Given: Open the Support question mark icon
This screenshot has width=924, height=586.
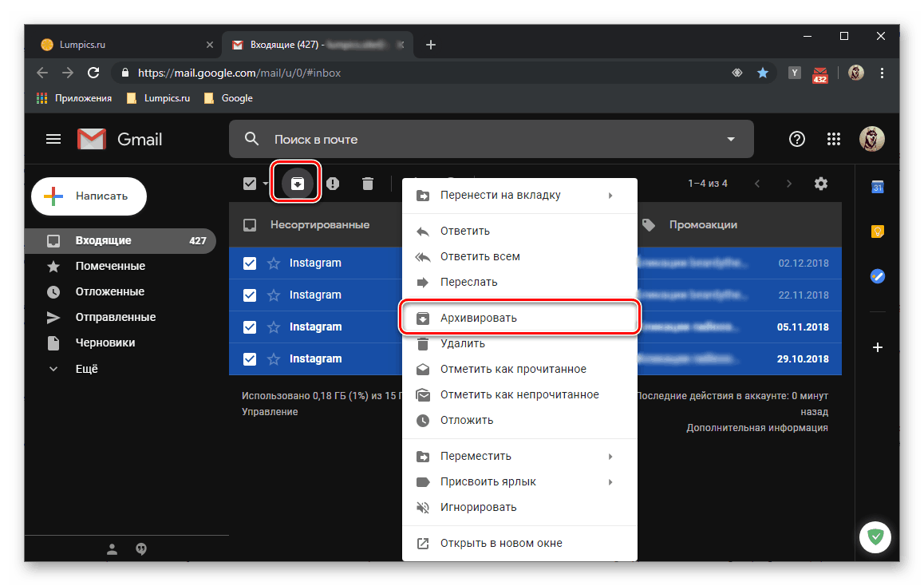Looking at the screenshot, I should click(796, 139).
